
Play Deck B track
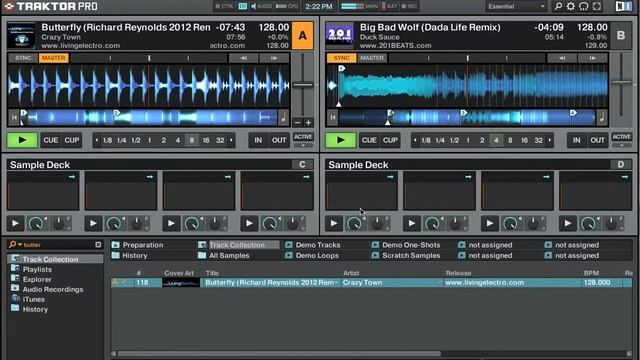pyautogui.click(x=340, y=140)
